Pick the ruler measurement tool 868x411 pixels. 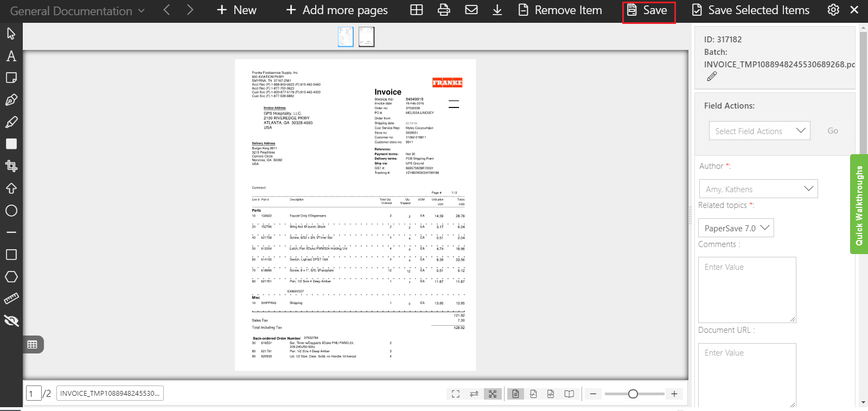[x=11, y=299]
